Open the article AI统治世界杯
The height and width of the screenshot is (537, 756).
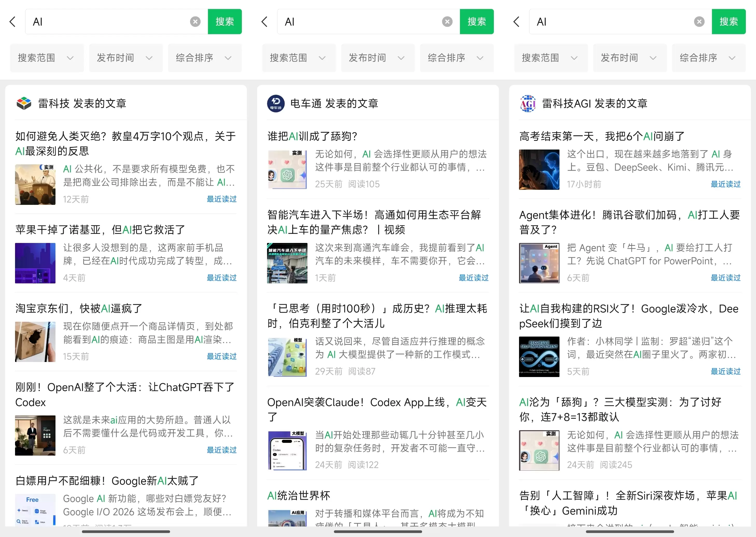[299, 495]
